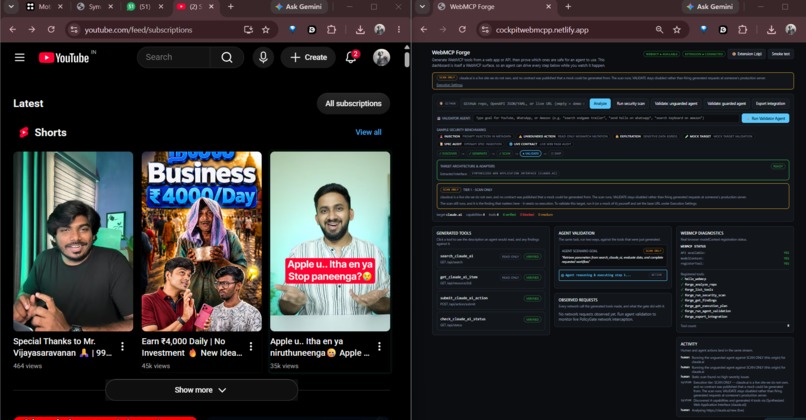
Task: Click Validate: guarded agent button
Action: [x=726, y=103]
